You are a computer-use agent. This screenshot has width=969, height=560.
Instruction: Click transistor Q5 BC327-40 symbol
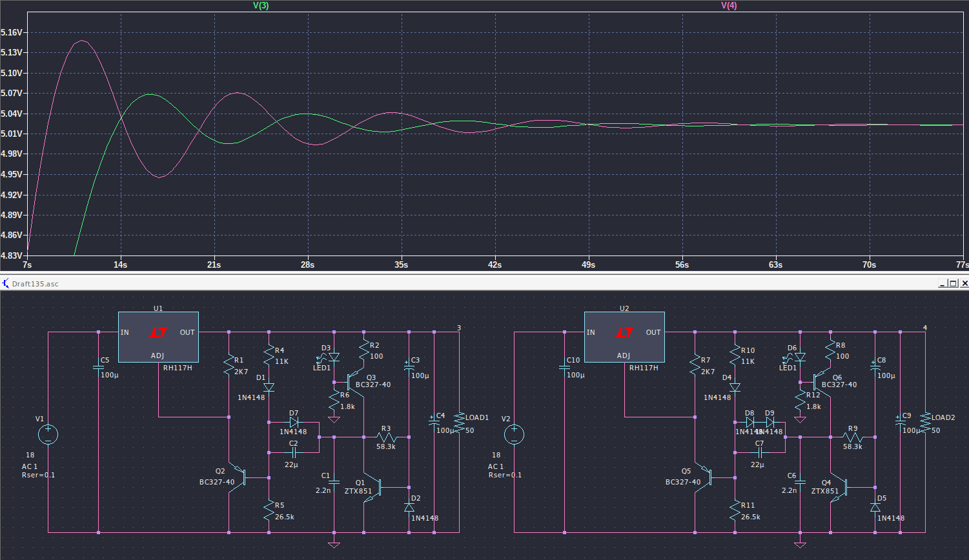pyautogui.click(x=704, y=477)
